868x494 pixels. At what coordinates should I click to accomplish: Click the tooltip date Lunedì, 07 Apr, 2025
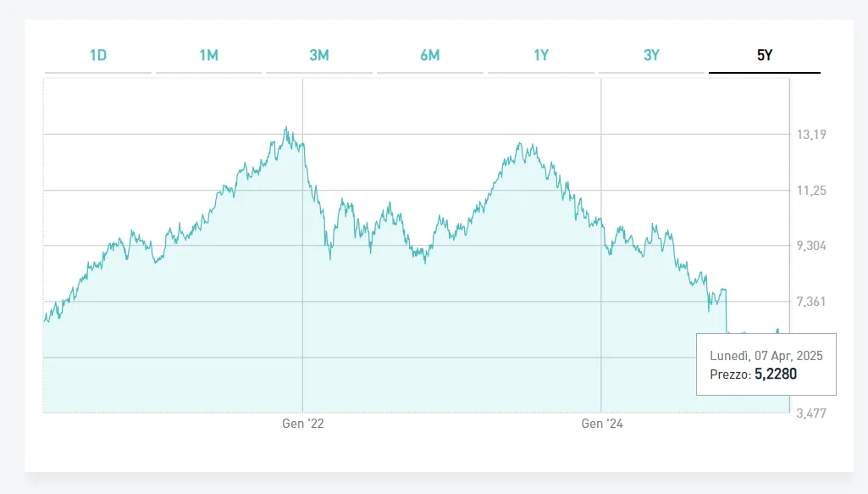click(x=766, y=356)
